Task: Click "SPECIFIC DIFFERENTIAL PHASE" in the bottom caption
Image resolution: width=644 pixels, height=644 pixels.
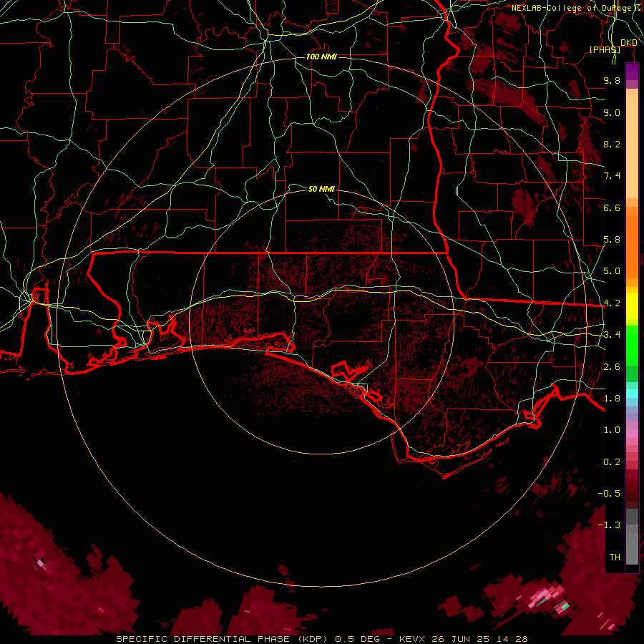Action: [204, 639]
